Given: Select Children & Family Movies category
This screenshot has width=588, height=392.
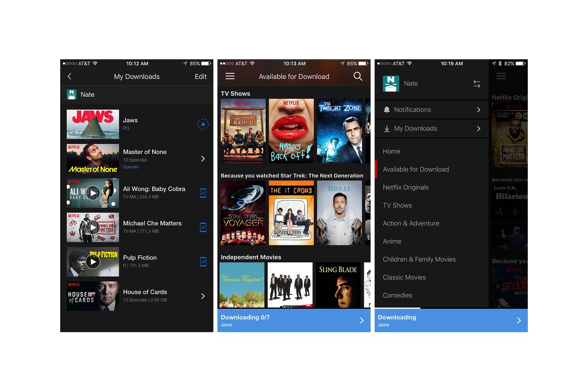Looking at the screenshot, I should pyautogui.click(x=419, y=259).
